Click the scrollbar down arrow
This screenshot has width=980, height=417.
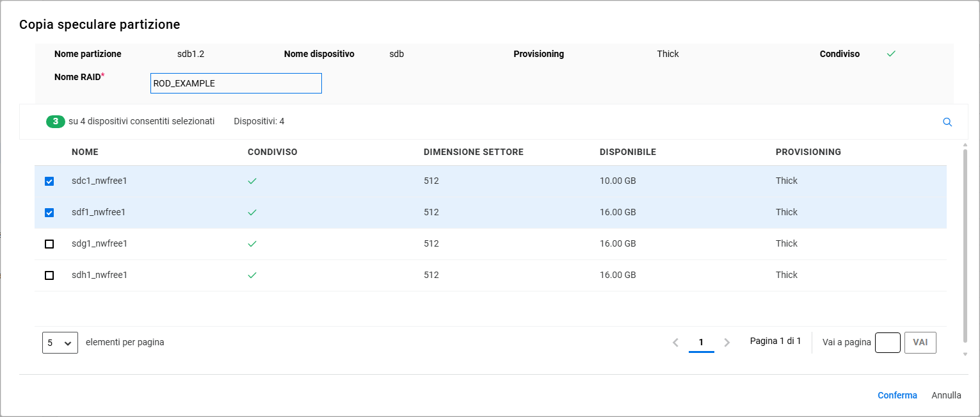[x=964, y=354]
